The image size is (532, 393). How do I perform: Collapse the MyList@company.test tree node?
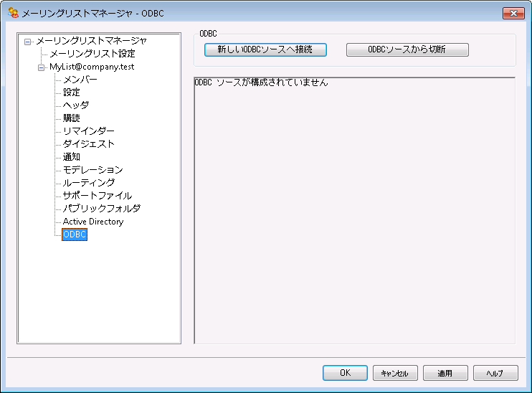(x=41, y=67)
